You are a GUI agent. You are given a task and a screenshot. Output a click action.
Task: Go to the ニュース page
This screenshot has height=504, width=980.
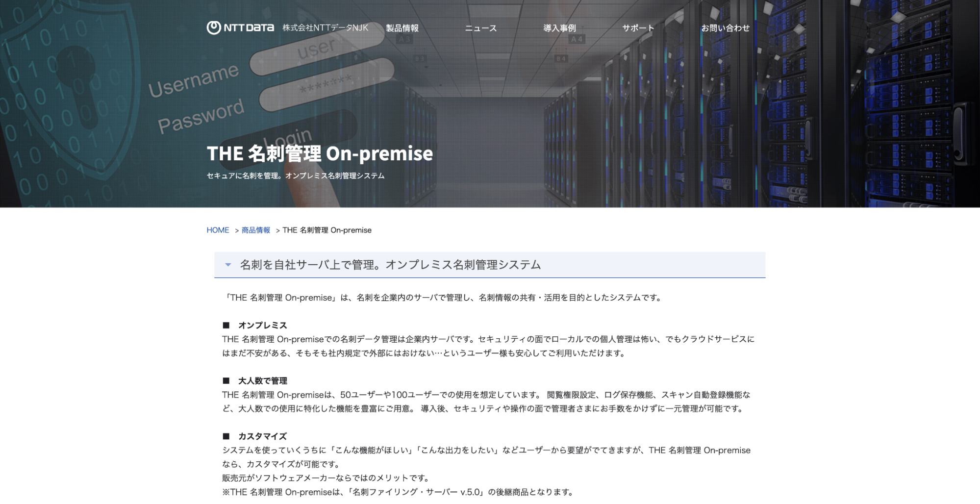[480, 28]
